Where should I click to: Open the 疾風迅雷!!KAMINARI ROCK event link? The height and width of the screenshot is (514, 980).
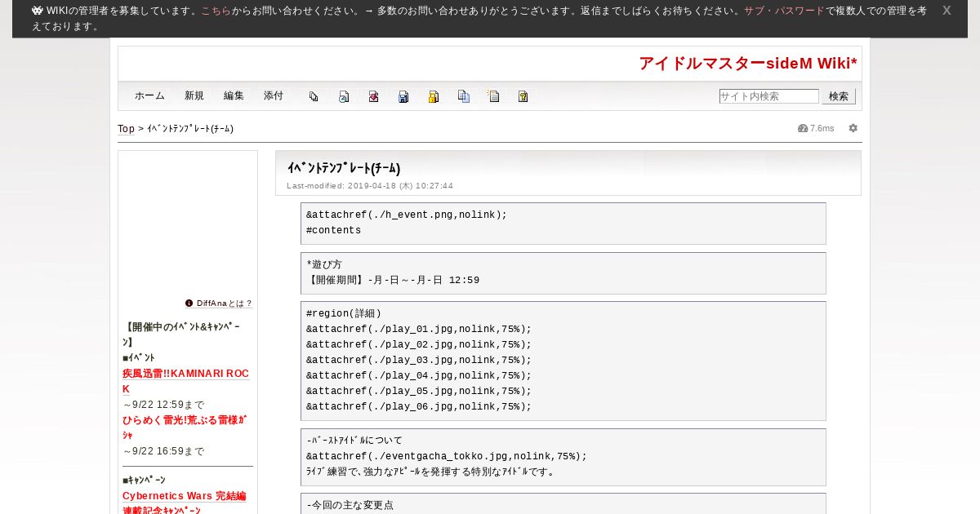[185, 381]
